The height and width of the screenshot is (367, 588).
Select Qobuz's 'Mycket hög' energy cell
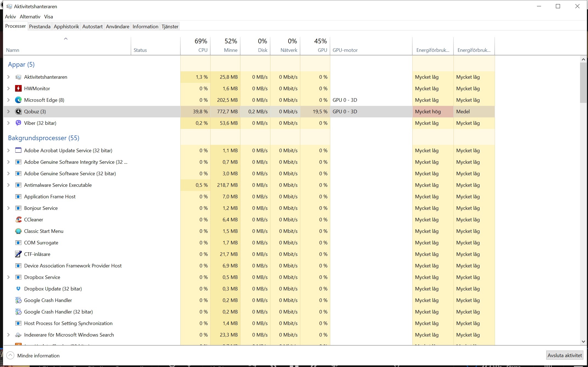click(x=433, y=112)
